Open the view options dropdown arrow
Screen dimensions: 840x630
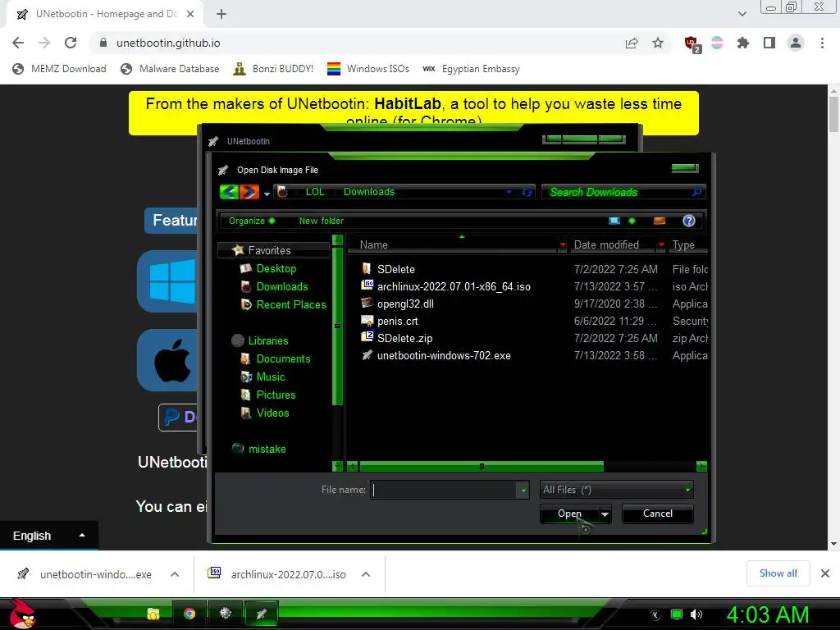point(632,221)
